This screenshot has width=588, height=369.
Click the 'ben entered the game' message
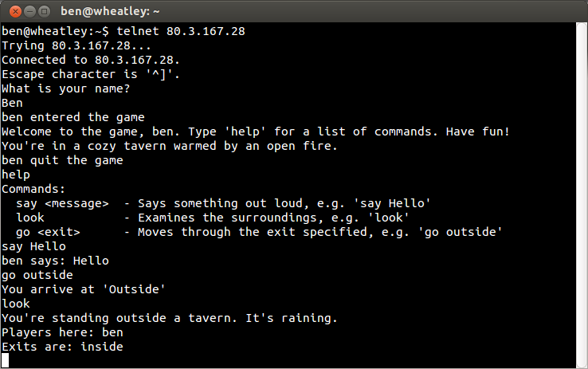[x=73, y=117]
